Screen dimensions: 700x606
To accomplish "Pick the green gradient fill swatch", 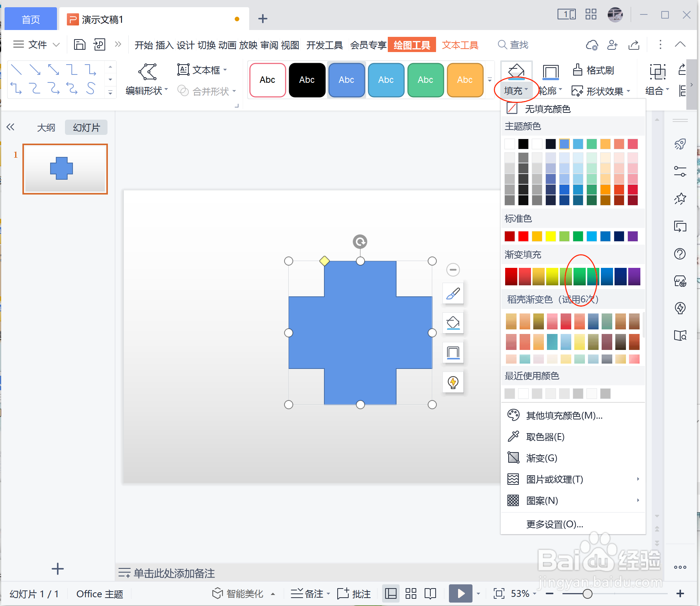I will (x=580, y=276).
